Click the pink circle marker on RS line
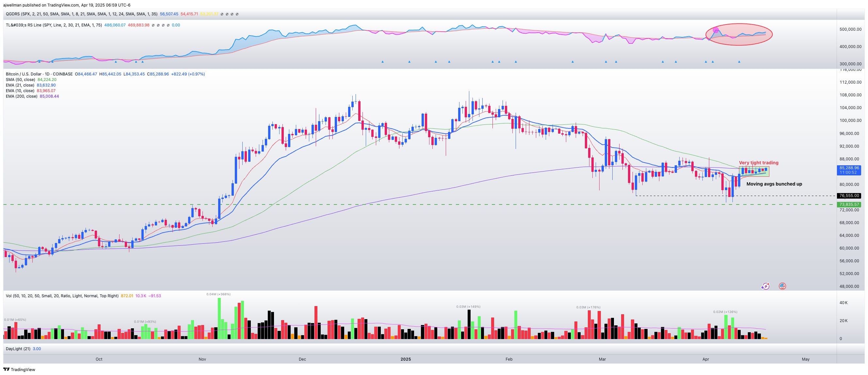Viewport: 868px width, 375px height. [716, 30]
